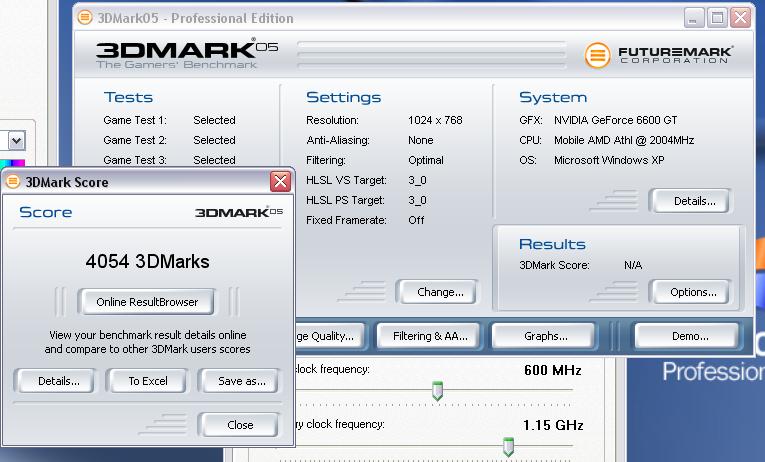Select the '4054 3DMarks' score text

coord(147,261)
